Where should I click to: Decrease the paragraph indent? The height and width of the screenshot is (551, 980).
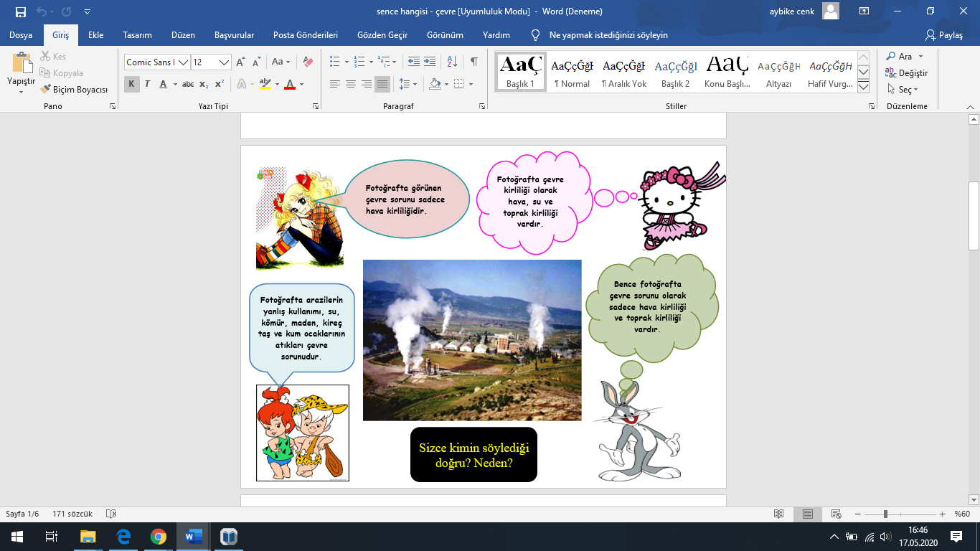413,62
